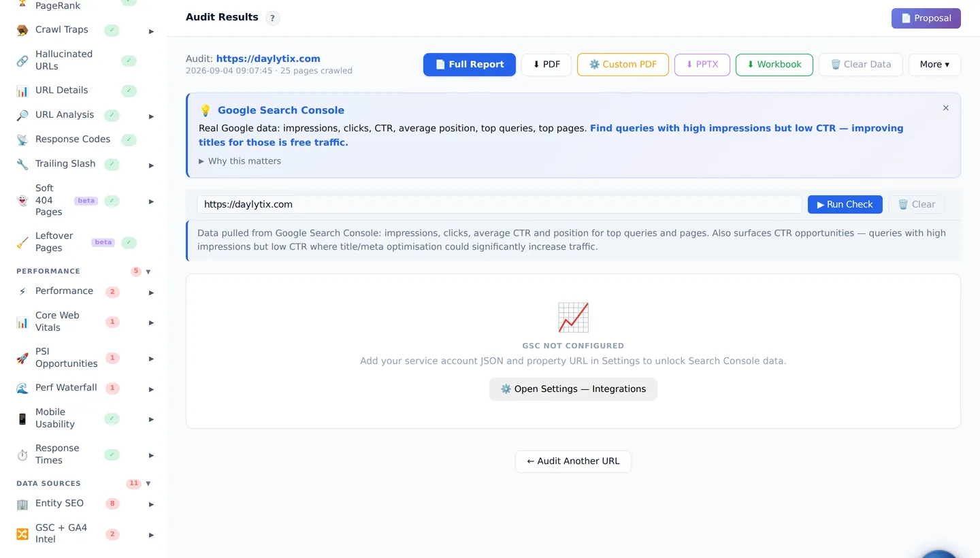Click Audit Another URL button

coord(573,461)
